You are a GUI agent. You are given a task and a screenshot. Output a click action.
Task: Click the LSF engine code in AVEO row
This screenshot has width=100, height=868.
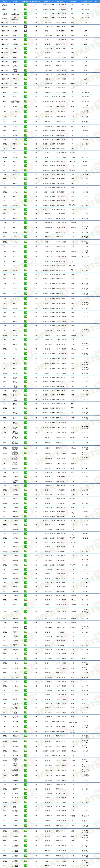click(86, 31)
